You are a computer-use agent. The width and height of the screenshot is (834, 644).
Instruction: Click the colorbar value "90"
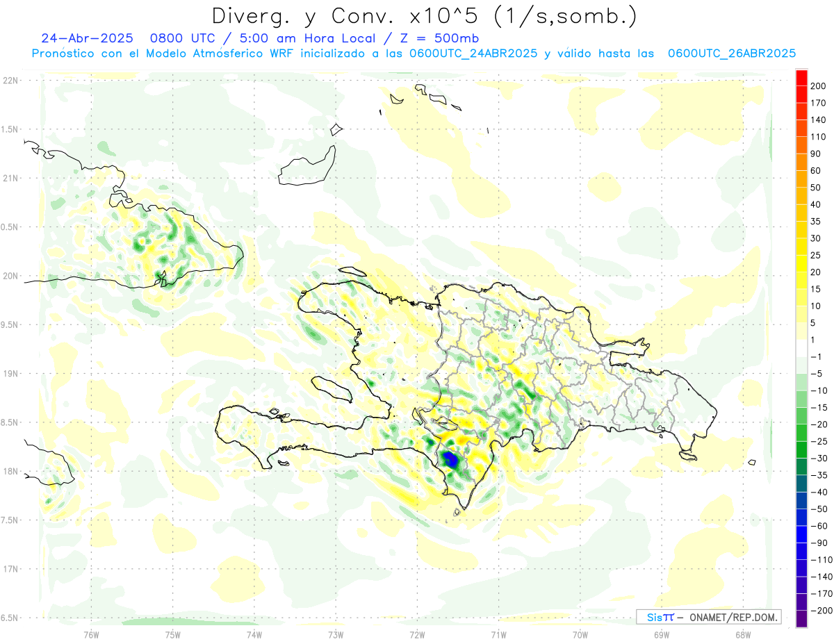click(816, 154)
